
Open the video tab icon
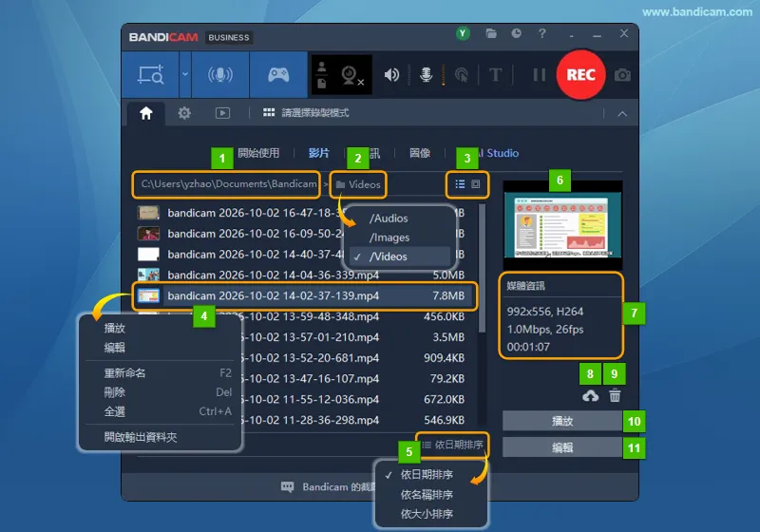[x=222, y=113]
